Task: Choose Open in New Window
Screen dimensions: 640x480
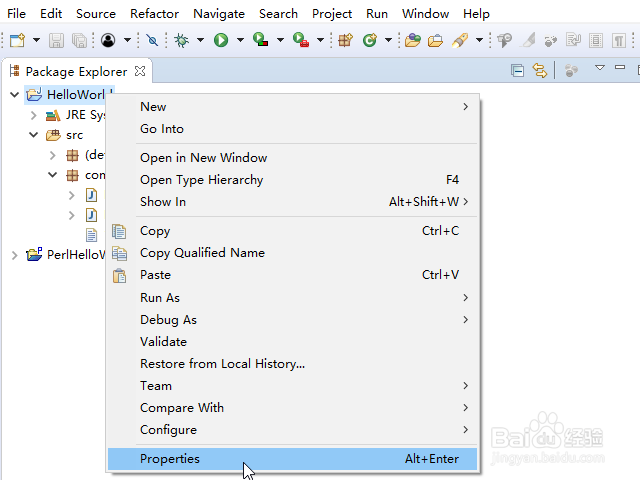Action: pos(292,158)
